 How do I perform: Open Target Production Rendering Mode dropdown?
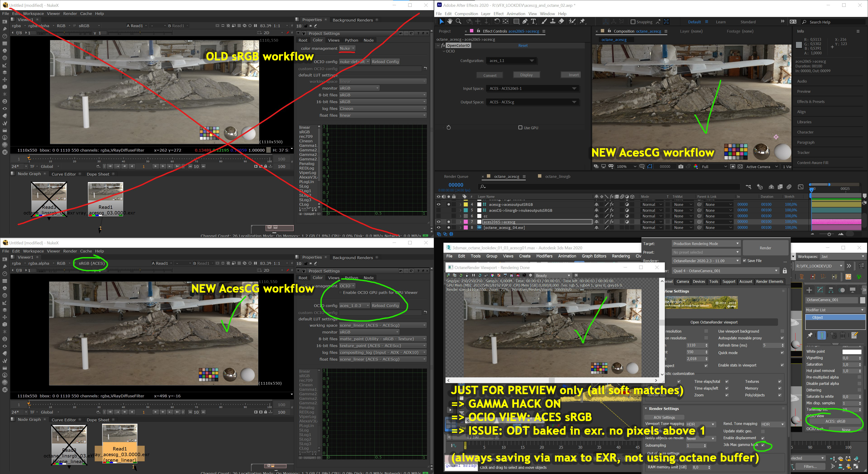point(706,244)
